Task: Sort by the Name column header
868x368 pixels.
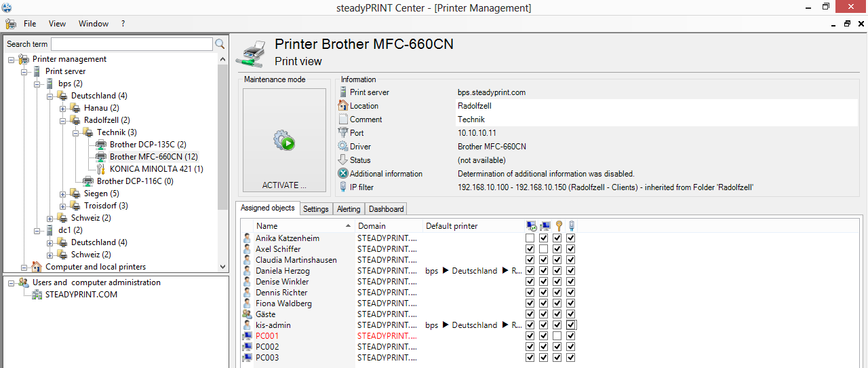Action: (304, 226)
